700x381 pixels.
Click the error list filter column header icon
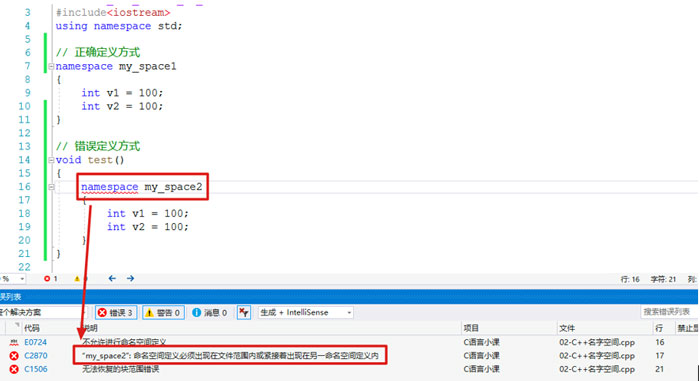pyautogui.click(x=17, y=325)
